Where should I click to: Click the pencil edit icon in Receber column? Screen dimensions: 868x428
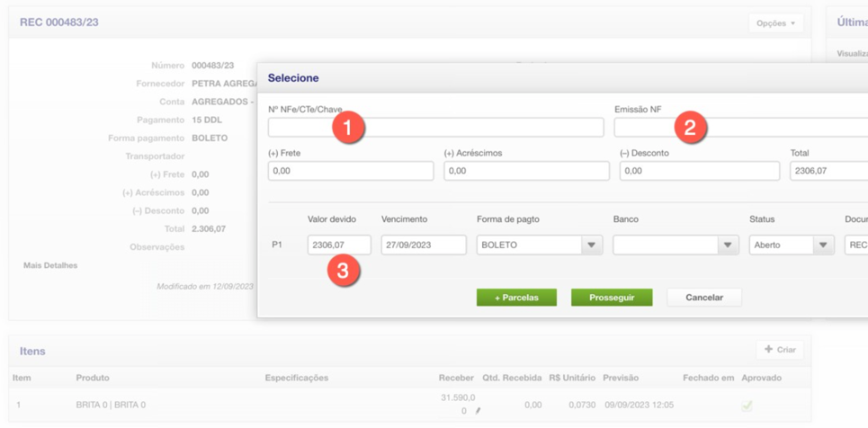pos(478,411)
